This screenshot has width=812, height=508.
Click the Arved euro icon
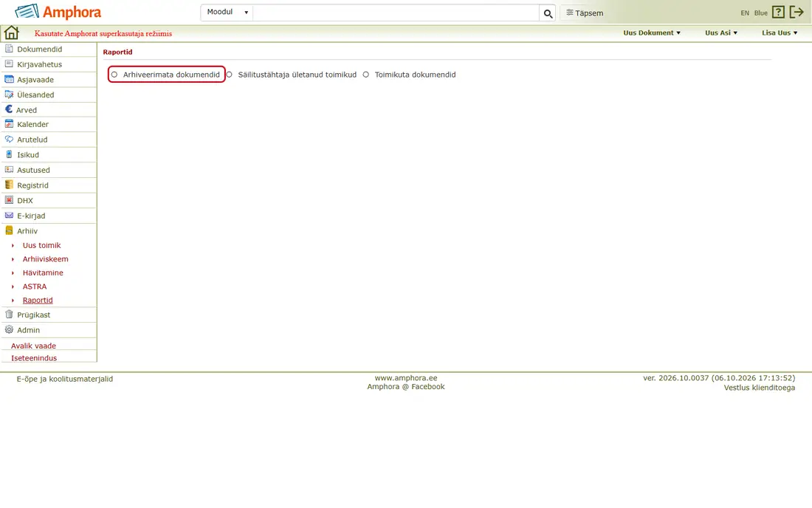tap(9, 109)
